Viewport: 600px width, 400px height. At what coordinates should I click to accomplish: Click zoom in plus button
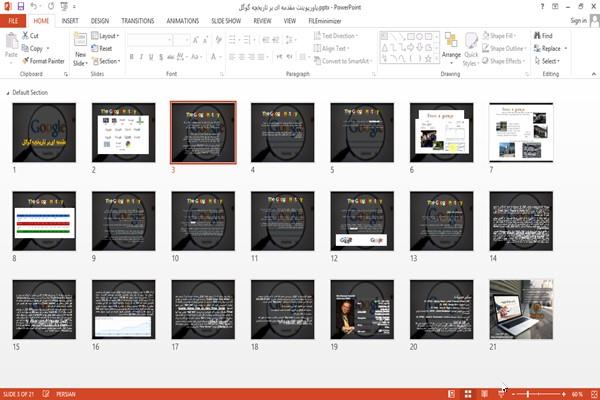pyautogui.click(x=564, y=394)
